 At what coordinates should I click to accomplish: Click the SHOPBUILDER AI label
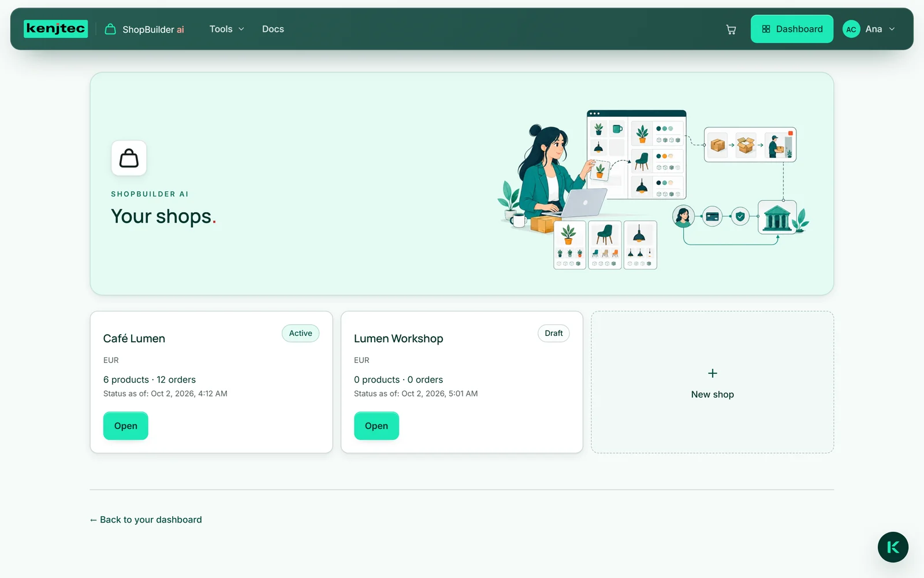(x=150, y=194)
